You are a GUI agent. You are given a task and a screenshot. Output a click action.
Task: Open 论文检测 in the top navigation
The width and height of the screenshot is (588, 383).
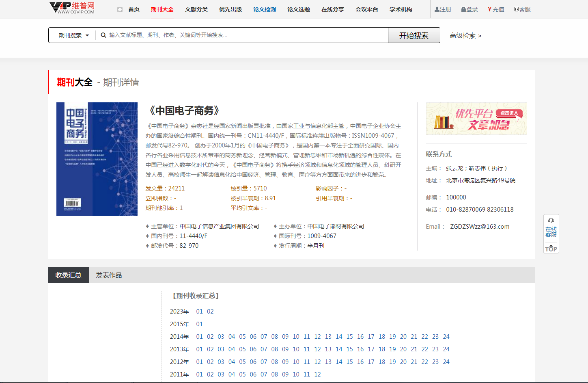coord(265,9)
